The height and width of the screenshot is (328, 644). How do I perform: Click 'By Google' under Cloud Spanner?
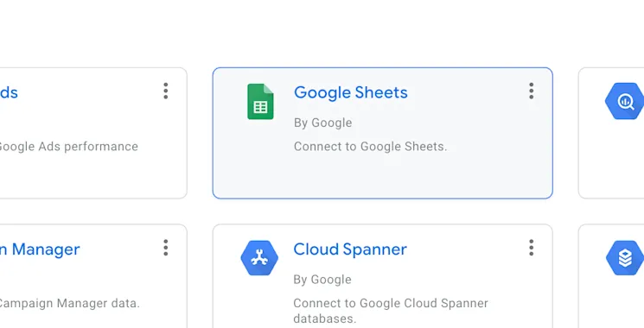coord(322,279)
